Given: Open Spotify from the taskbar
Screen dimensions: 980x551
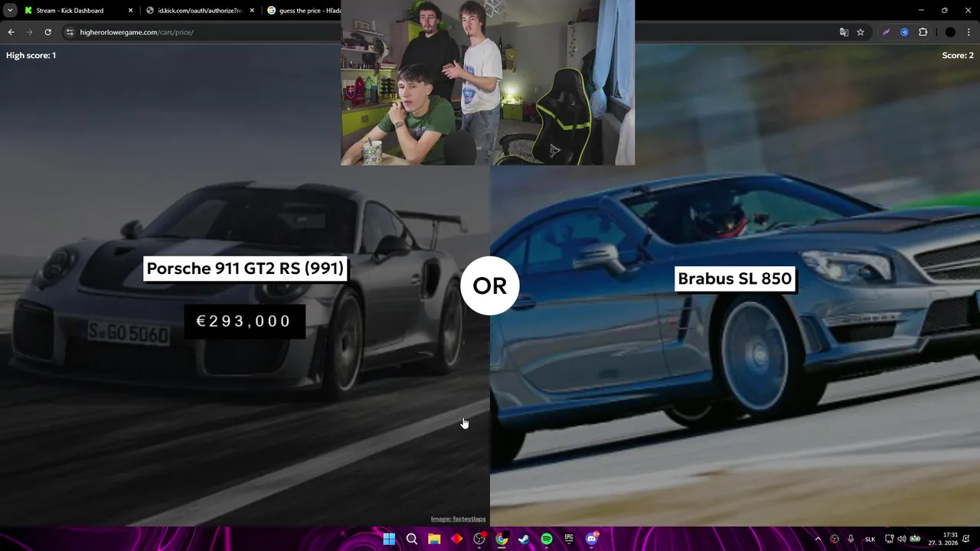Looking at the screenshot, I should (x=547, y=539).
